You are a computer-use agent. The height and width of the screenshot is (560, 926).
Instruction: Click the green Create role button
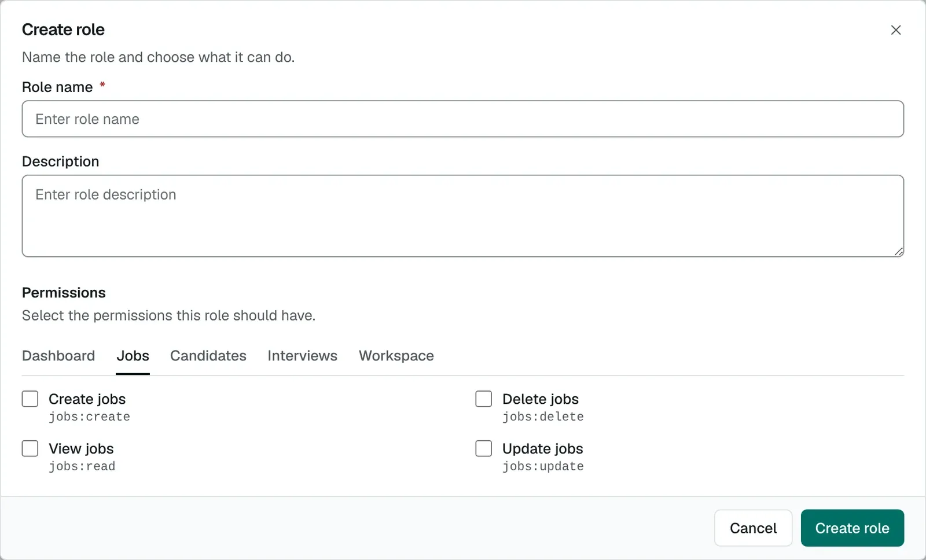[x=852, y=528]
